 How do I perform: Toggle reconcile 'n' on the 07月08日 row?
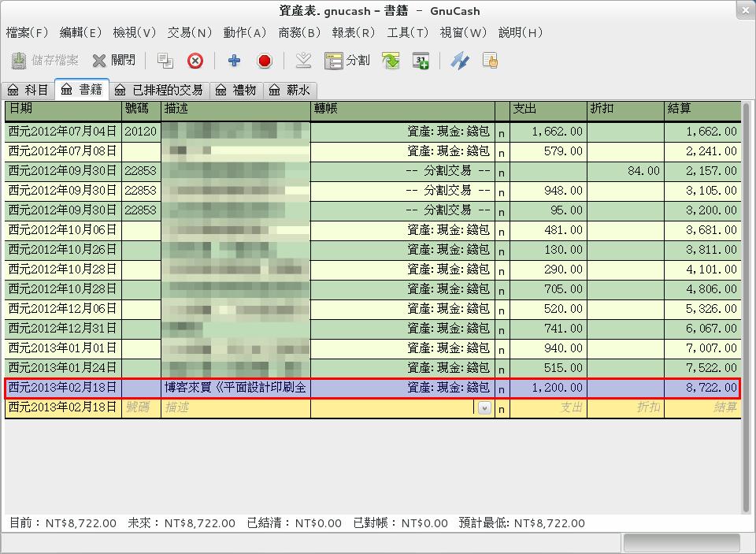[x=502, y=152]
